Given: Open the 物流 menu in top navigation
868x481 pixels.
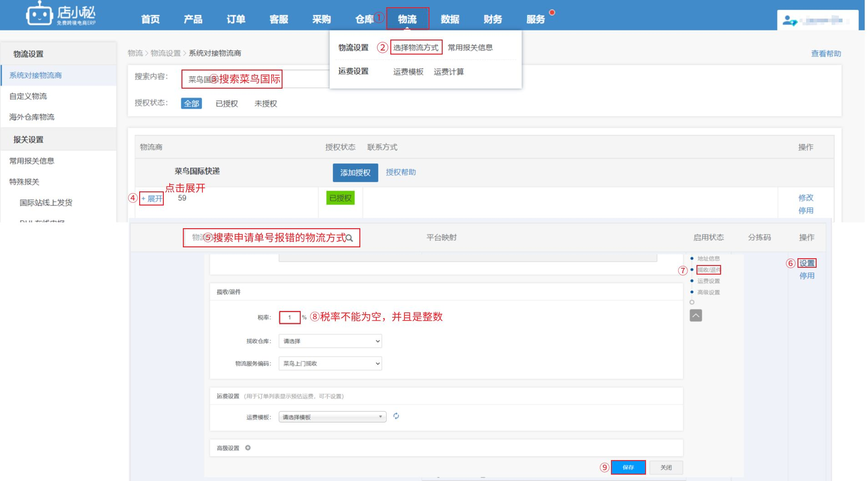Looking at the screenshot, I should [407, 19].
